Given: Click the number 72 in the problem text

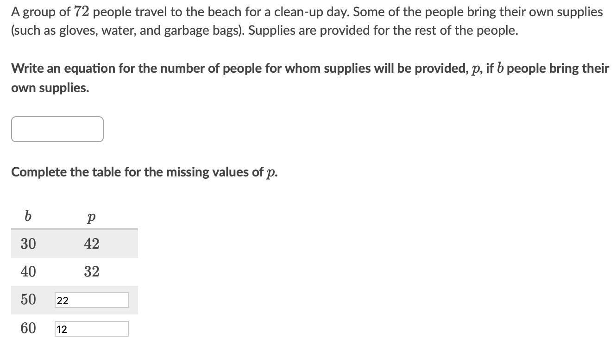Looking at the screenshot, I should tap(81, 12).
